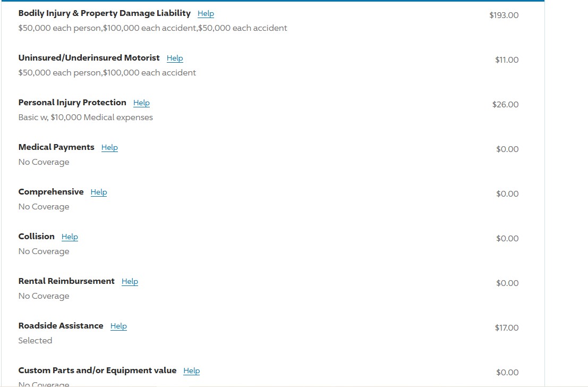
Task: Click the $0.00 amount for Rental Reimbursement
Action: coord(507,283)
